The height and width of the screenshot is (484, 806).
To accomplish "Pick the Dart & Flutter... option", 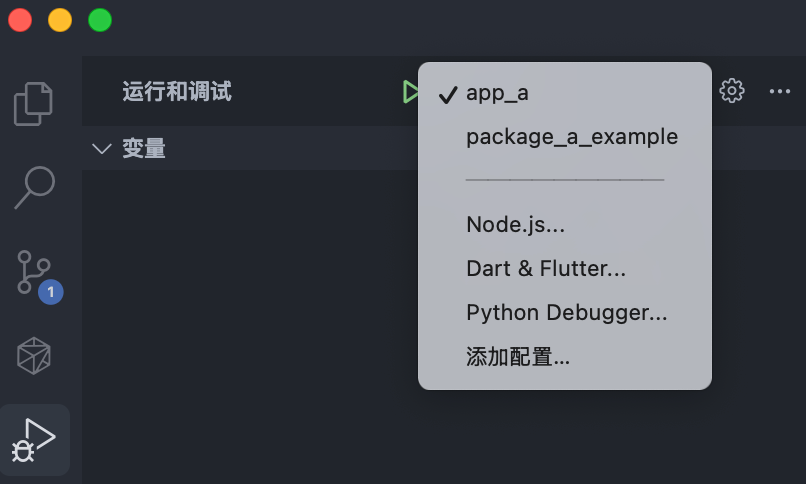I will (x=545, y=269).
